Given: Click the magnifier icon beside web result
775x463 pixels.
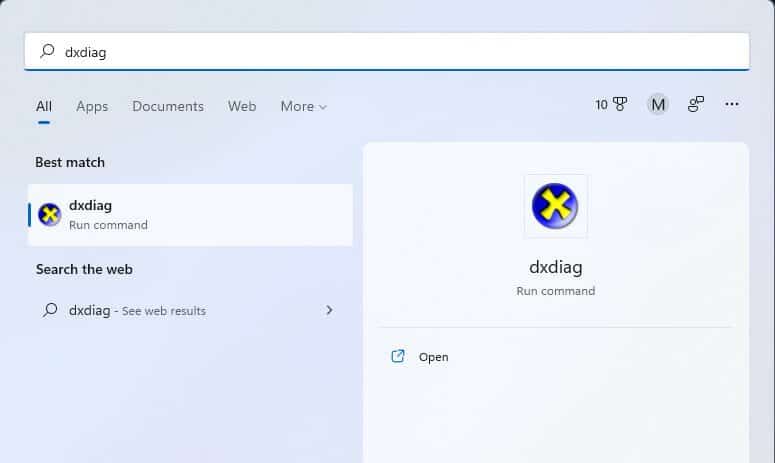Looking at the screenshot, I should pos(50,310).
